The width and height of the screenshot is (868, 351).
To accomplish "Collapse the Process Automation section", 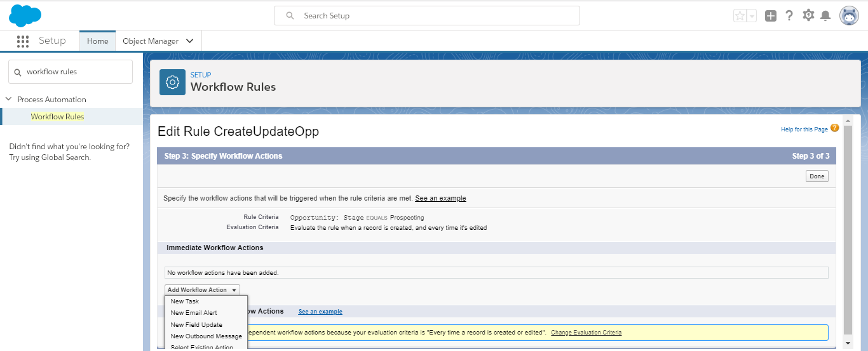I will [x=9, y=99].
